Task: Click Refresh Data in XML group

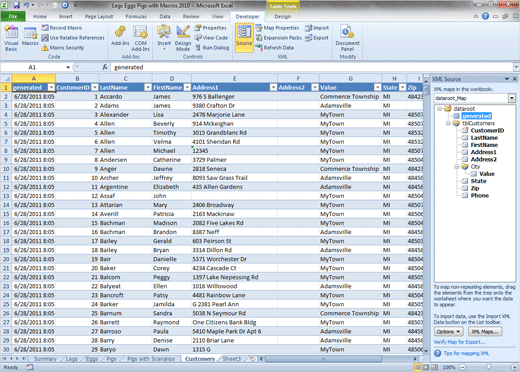Action: [275, 48]
